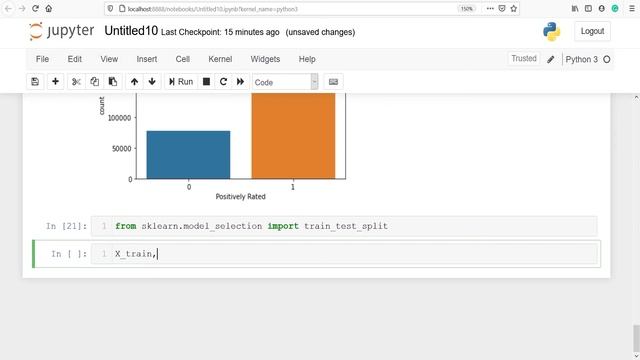The width and height of the screenshot is (640, 360).
Task: Rename notebook by clicking Untitled10 title
Action: click(131, 31)
